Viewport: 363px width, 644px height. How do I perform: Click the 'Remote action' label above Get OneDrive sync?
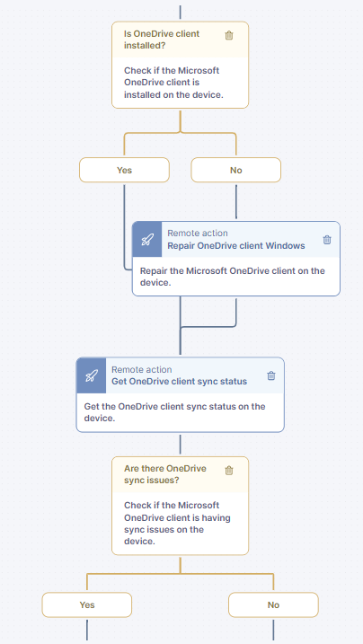point(142,370)
